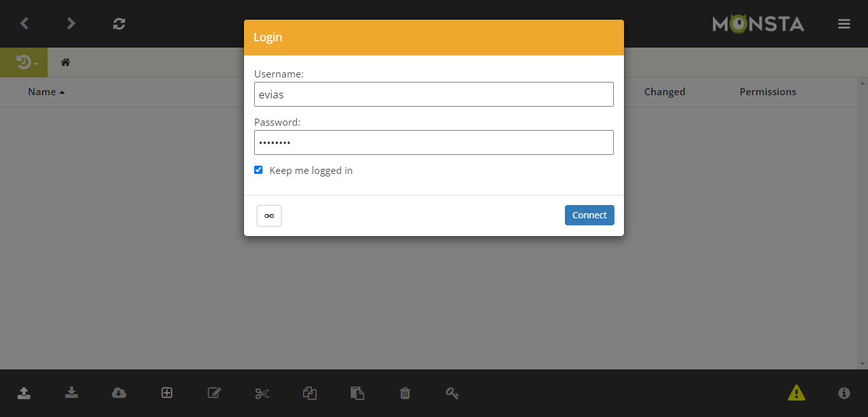Click the copy icon
Image resolution: width=868 pixels, height=417 pixels.
tap(309, 394)
